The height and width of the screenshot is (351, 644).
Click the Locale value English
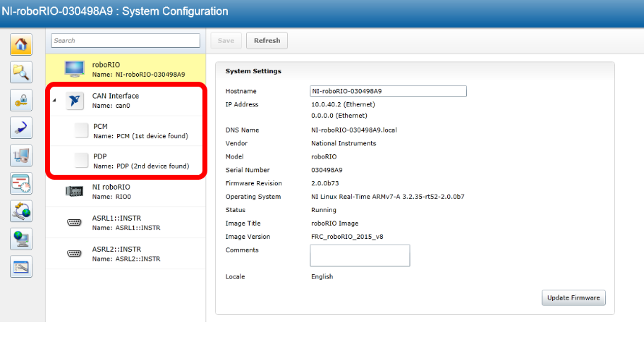322,277
